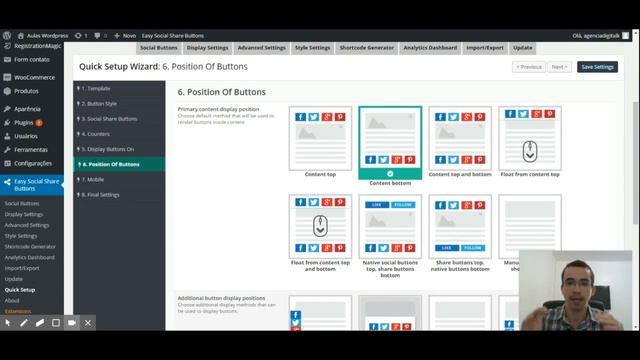Select the highlighter annotation tool

pos(40,323)
